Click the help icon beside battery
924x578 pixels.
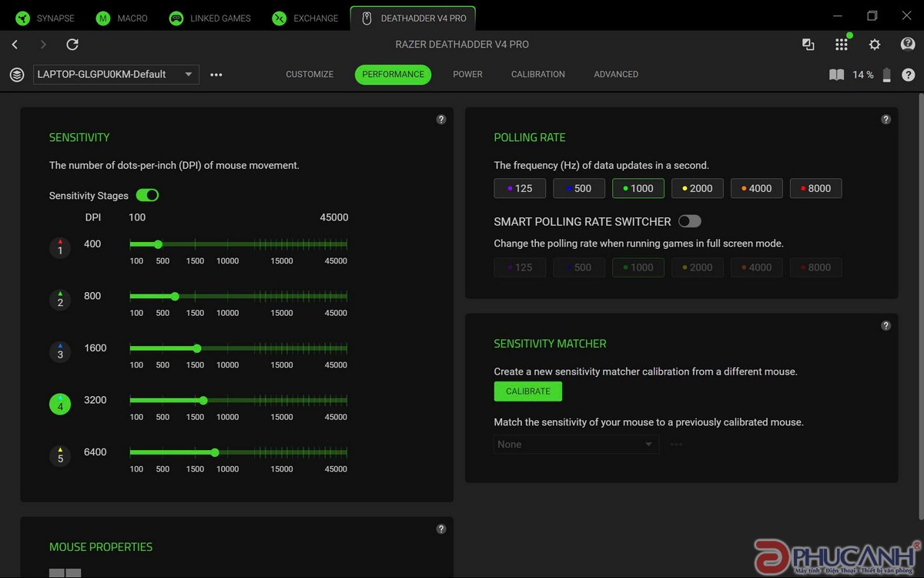(x=909, y=75)
